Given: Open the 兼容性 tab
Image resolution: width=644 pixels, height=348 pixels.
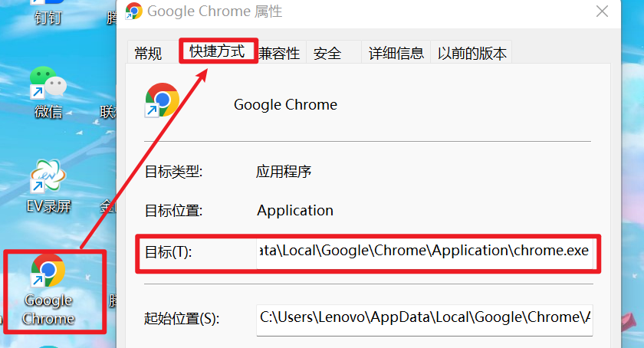Looking at the screenshot, I should pyautogui.click(x=280, y=53).
